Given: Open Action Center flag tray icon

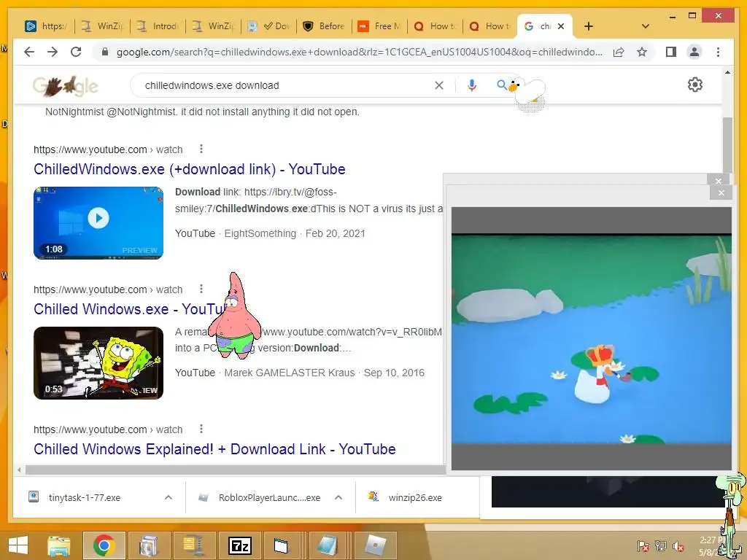Looking at the screenshot, I should point(643,546).
